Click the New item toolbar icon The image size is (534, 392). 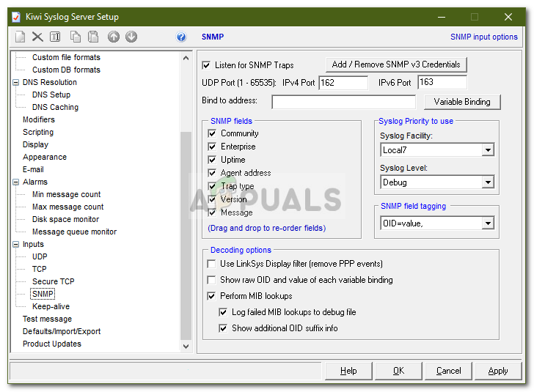point(20,37)
